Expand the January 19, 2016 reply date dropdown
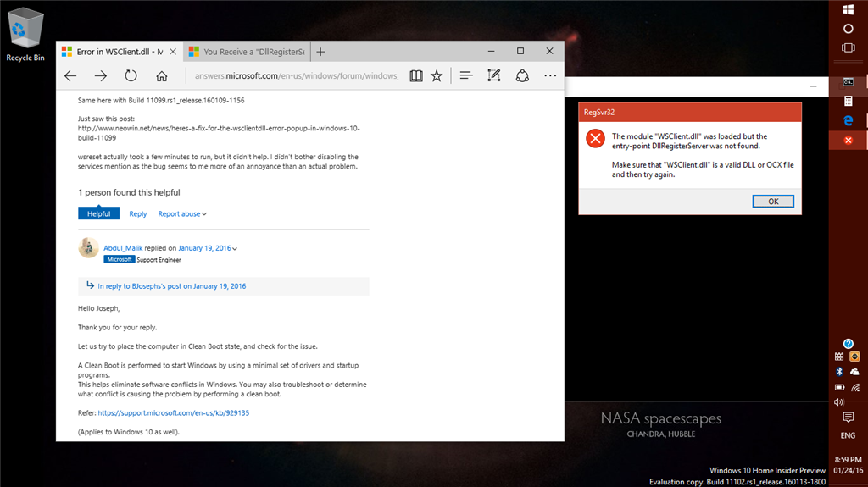Viewport: 868px width, 487px height. point(208,248)
